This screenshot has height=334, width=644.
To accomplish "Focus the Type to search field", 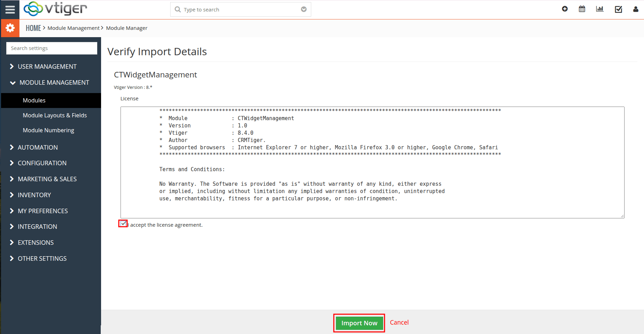I will [241, 9].
